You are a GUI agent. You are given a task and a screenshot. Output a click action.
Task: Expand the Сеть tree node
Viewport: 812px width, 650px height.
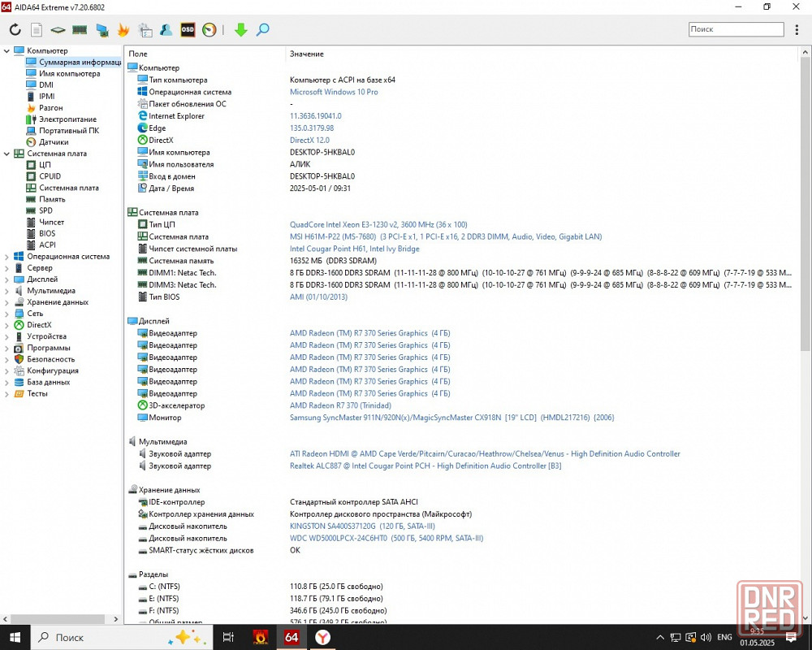pos(6,314)
